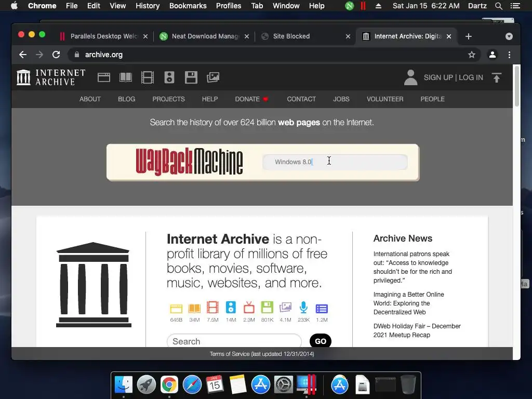532x399 pixels.
Task: Select the blue audio icon labeled 14M
Action: point(231,308)
